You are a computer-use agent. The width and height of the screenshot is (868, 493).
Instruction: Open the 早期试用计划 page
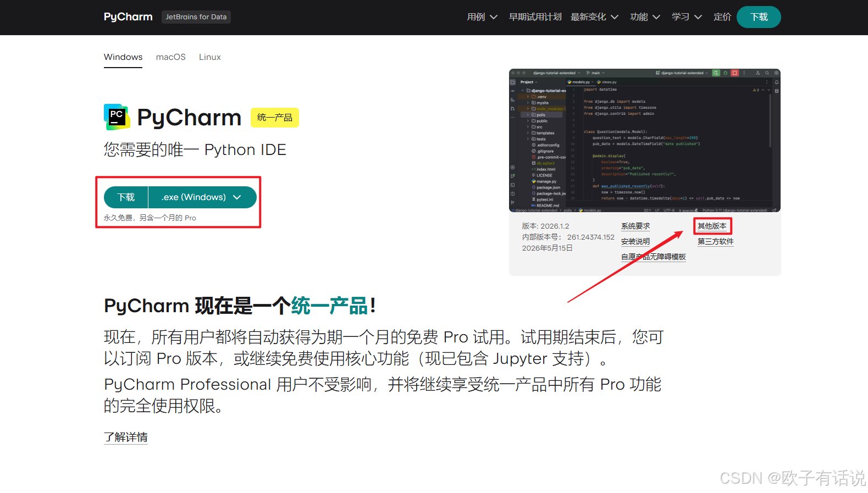coord(535,17)
